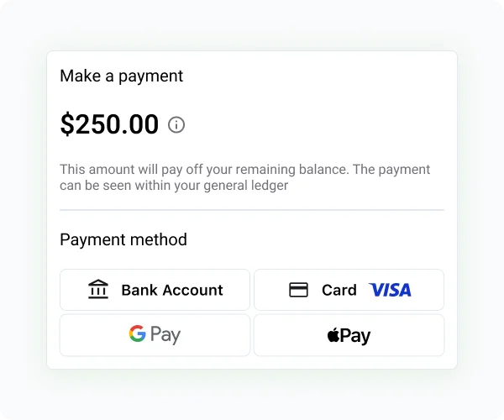Click the Apple logo
The height and width of the screenshot is (420, 504).
333,336
